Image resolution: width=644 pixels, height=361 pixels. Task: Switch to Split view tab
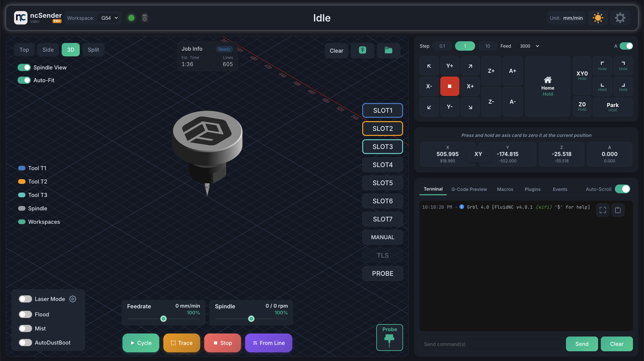pyautogui.click(x=93, y=50)
